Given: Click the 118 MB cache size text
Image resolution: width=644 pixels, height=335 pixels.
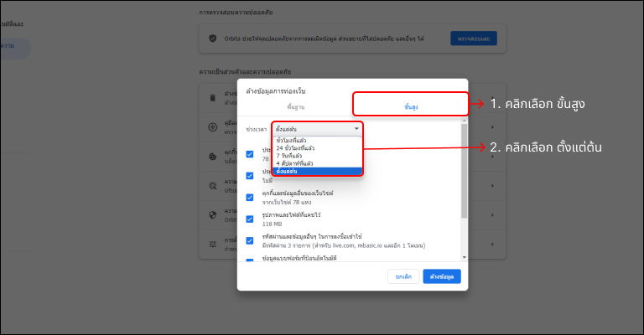Looking at the screenshot, I should click(x=272, y=224).
